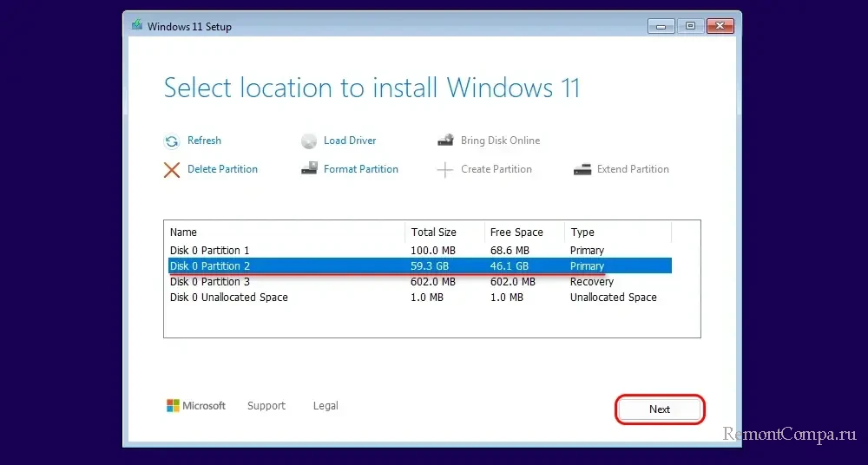The width and height of the screenshot is (868, 465).
Task: Select Disk 0 Partition 3 Recovery row
Action: (419, 282)
